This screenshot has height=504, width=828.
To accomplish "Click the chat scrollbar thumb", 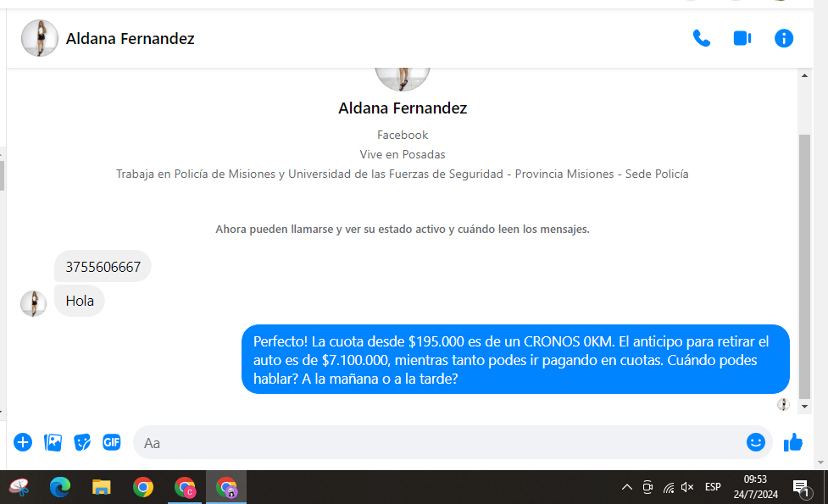I will click(x=804, y=267).
